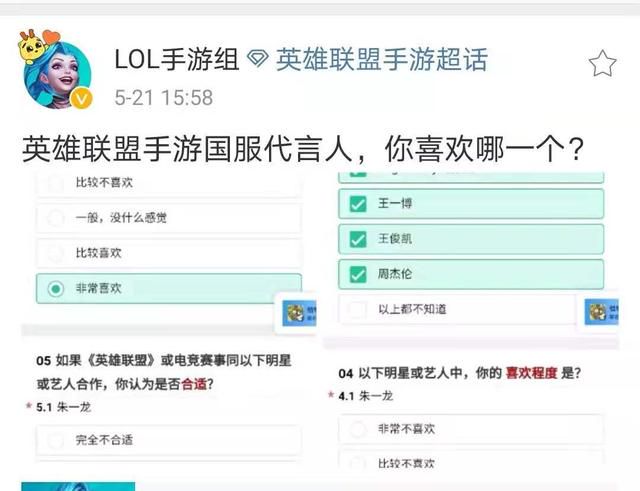Viewport: 640px width, 491px height.
Task: Select the 一般，没什么感觉 radio option
Action: tap(169, 218)
